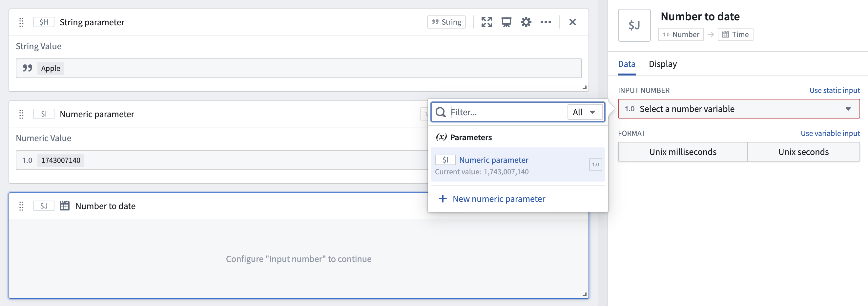Viewport: 868px width, 306px height.
Task: Click the Time output type badge
Action: point(735,35)
